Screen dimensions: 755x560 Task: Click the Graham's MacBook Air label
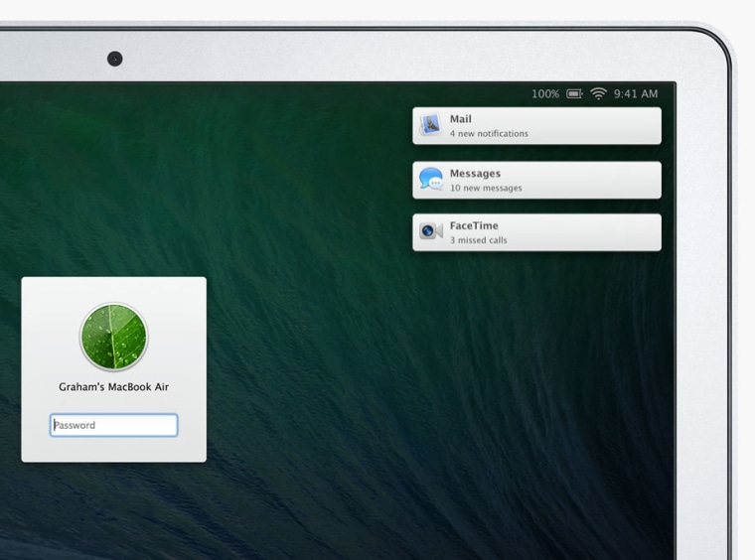(113, 387)
